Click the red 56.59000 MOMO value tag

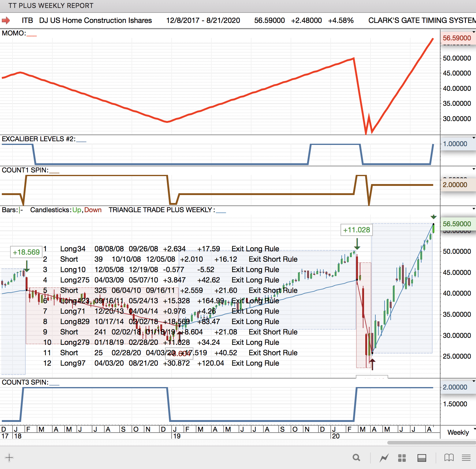pos(458,38)
